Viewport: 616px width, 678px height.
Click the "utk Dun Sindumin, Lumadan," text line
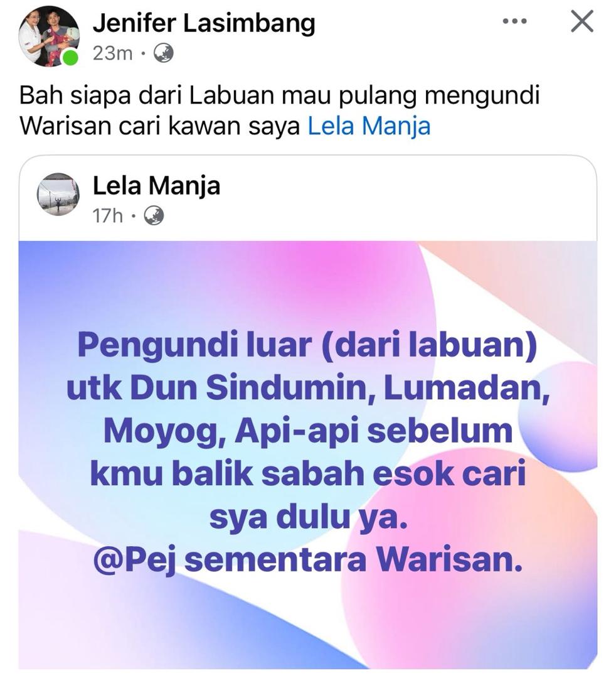pyautogui.click(x=308, y=389)
